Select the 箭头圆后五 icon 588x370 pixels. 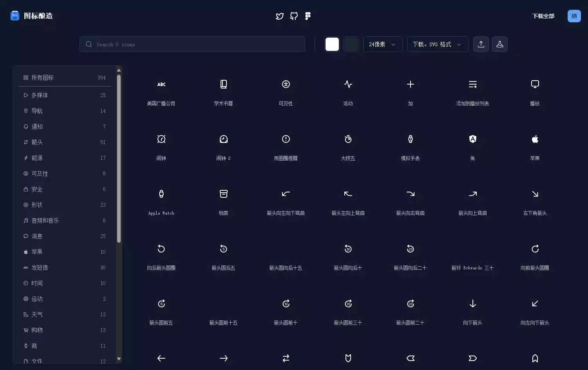coord(224,249)
